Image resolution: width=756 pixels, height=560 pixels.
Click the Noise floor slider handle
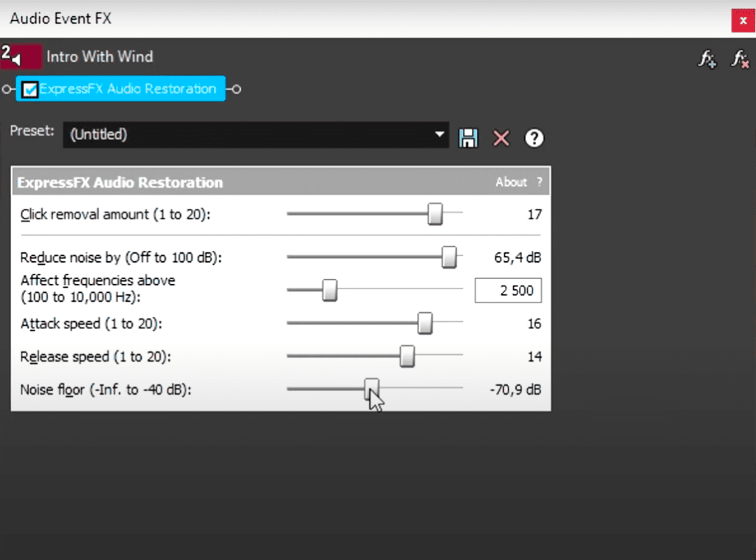pyautogui.click(x=371, y=389)
